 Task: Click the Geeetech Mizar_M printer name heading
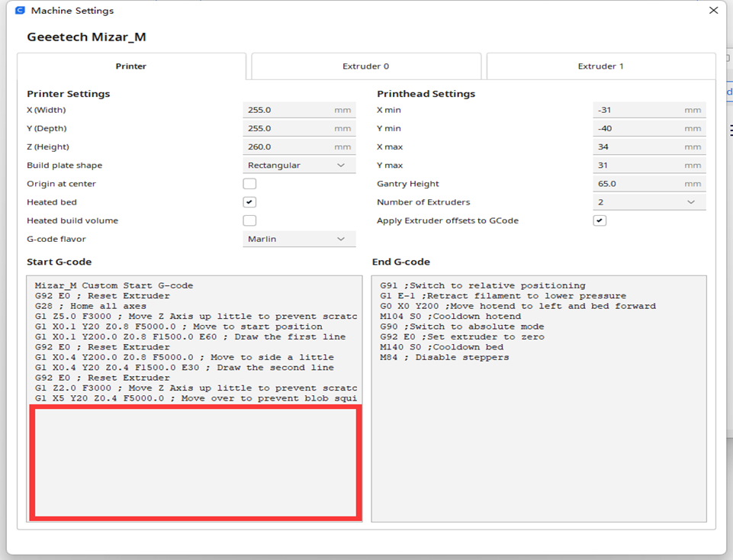(x=86, y=37)
